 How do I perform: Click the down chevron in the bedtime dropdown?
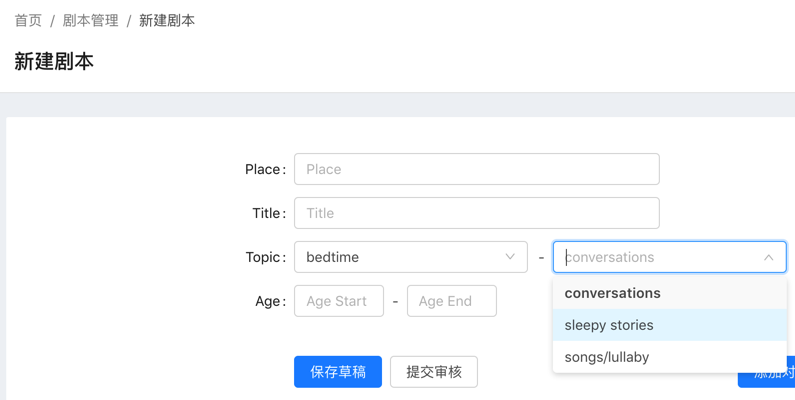click(x=510, y=257)
